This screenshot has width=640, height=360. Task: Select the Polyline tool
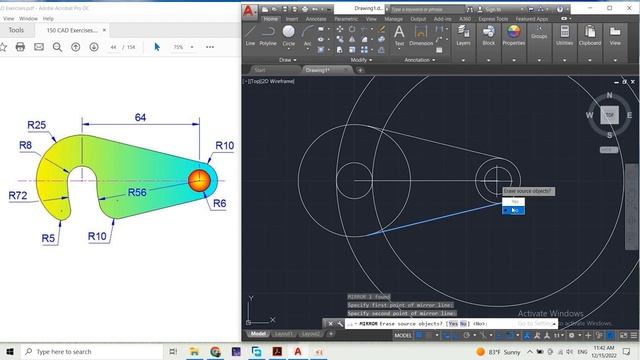(268, 35)
